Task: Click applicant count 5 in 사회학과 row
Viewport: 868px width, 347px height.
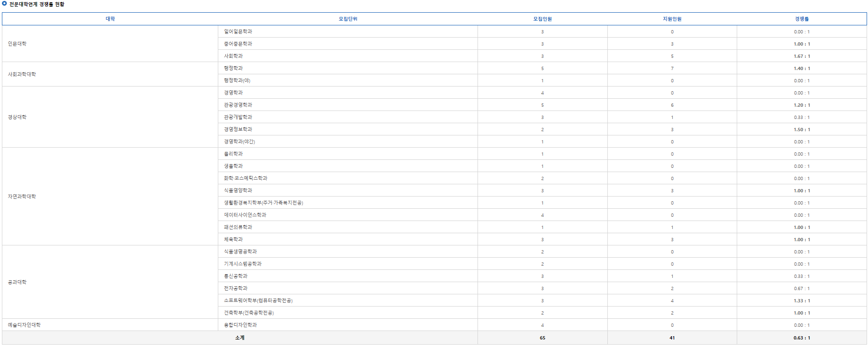Action: 672,56
